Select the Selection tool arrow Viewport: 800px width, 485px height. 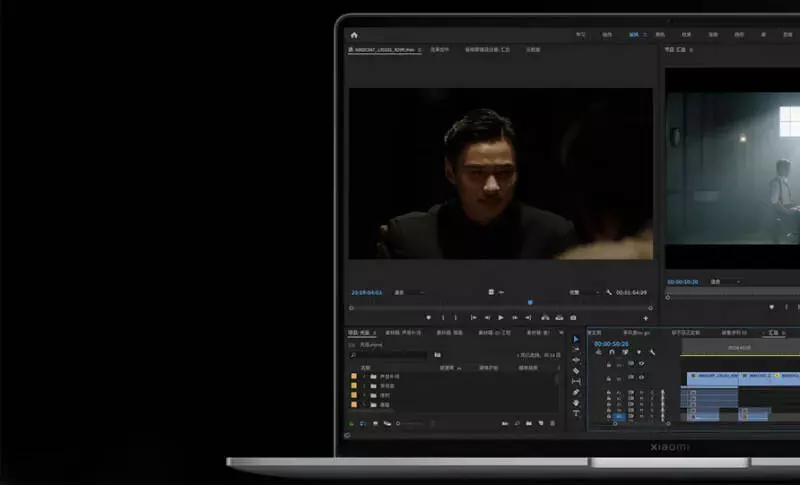[x=576, y=339]
